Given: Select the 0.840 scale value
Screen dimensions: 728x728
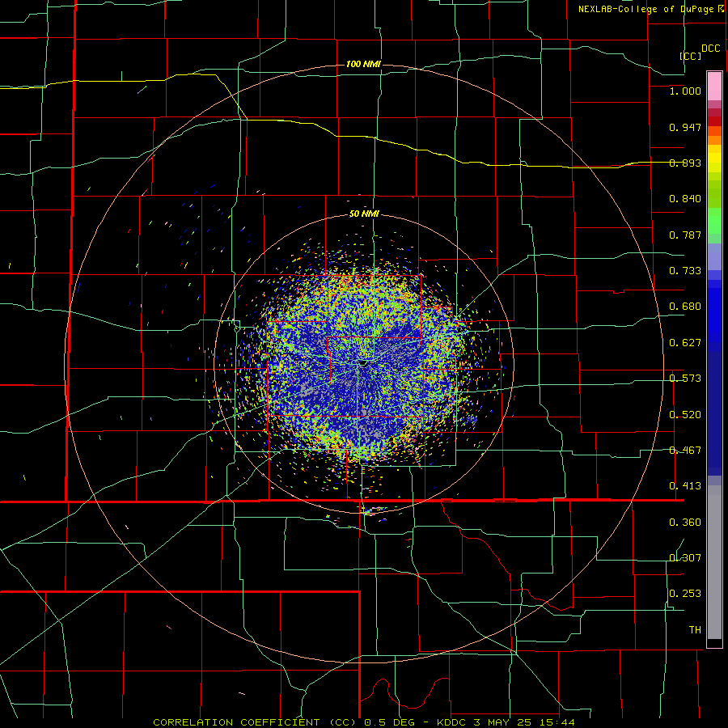Looking at the screenshot, I should coord(685,199).
